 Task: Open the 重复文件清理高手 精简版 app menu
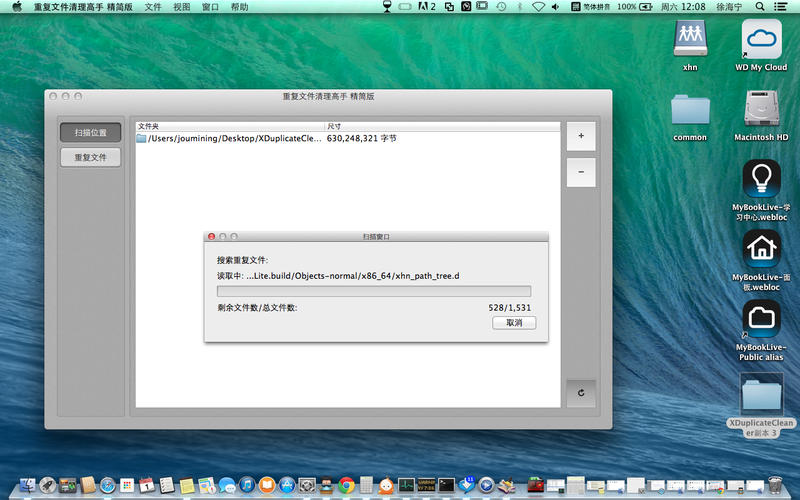coord(83,7)
